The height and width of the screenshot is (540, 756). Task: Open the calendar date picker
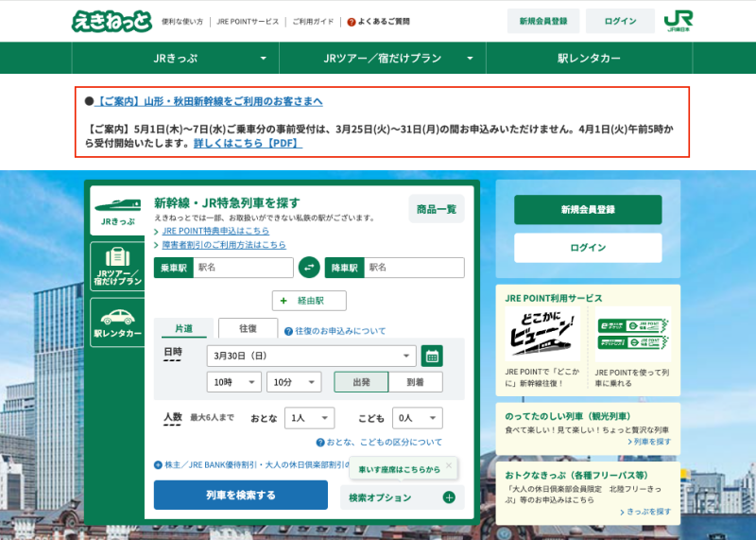(x=432, y=357)
